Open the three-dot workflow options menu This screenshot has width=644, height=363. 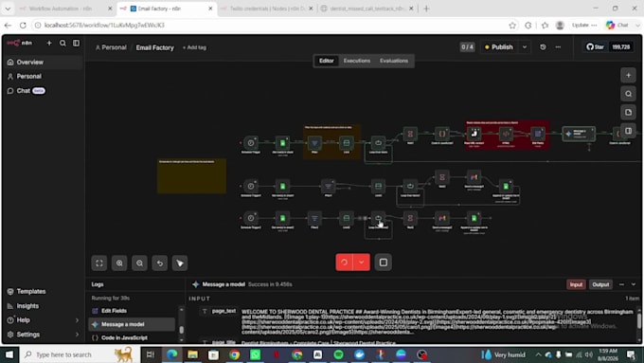pos(558,46)
